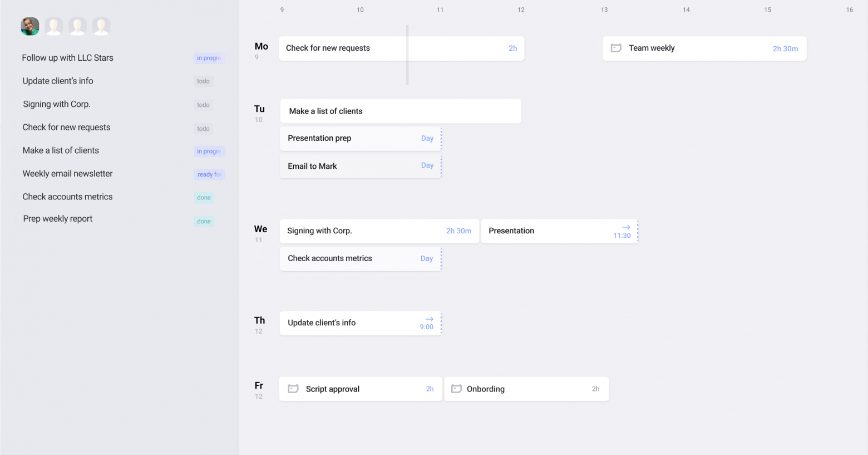Click the Onbording meeting icon
The height and width of the screenshot is (455, 868).
456,389
